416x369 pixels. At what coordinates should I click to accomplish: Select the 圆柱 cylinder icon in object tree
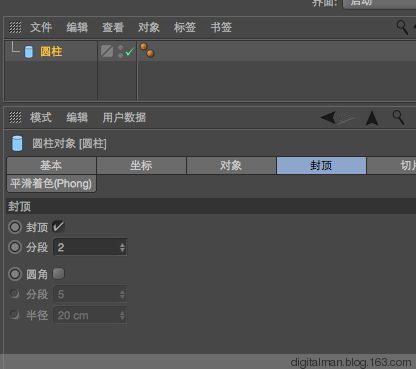pos(29,52)
